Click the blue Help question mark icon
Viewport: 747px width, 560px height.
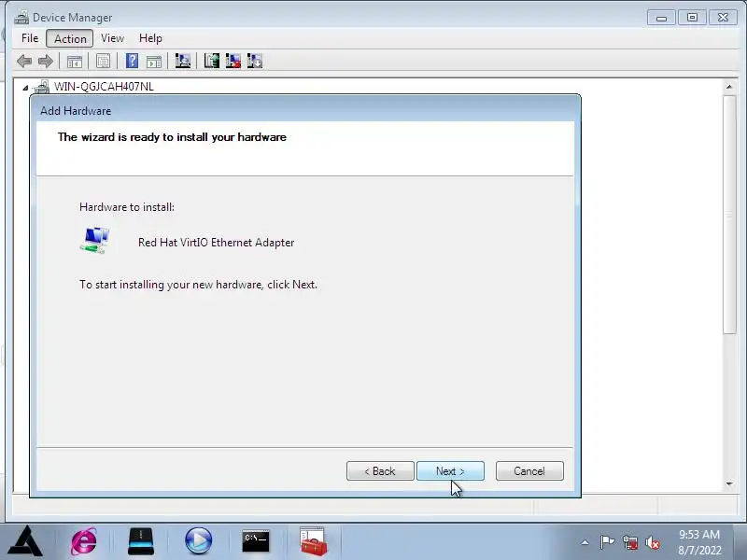132,61
